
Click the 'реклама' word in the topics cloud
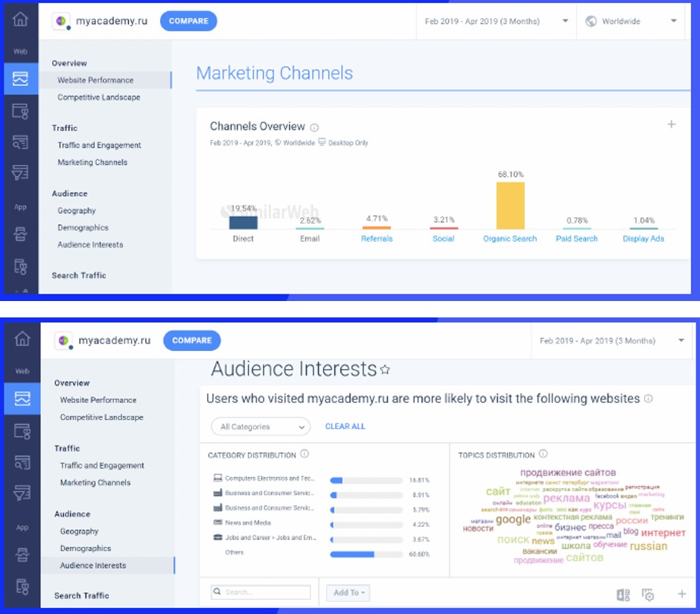coord(567,499)
